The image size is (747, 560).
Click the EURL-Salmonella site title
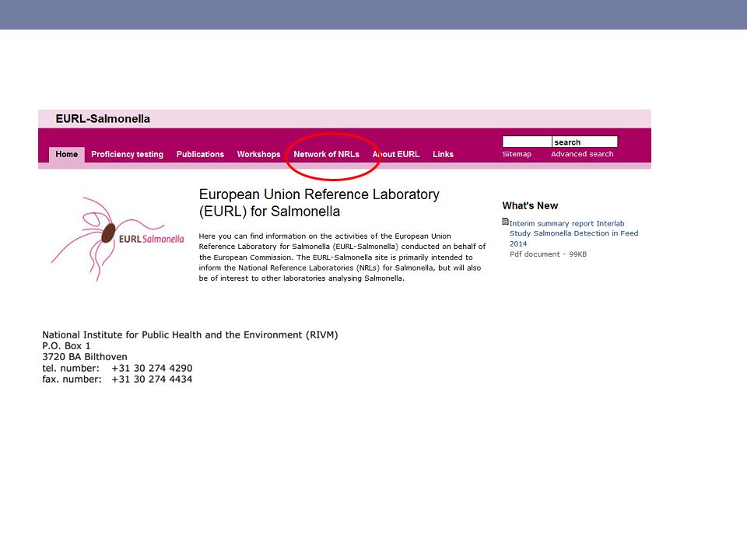tap(103, 119)
